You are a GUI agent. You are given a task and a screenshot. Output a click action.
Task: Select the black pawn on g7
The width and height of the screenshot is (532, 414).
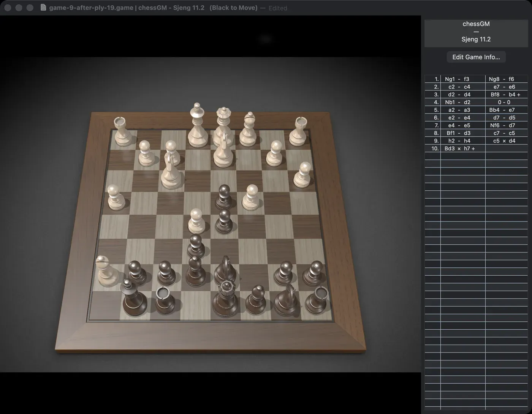[136, 273]
